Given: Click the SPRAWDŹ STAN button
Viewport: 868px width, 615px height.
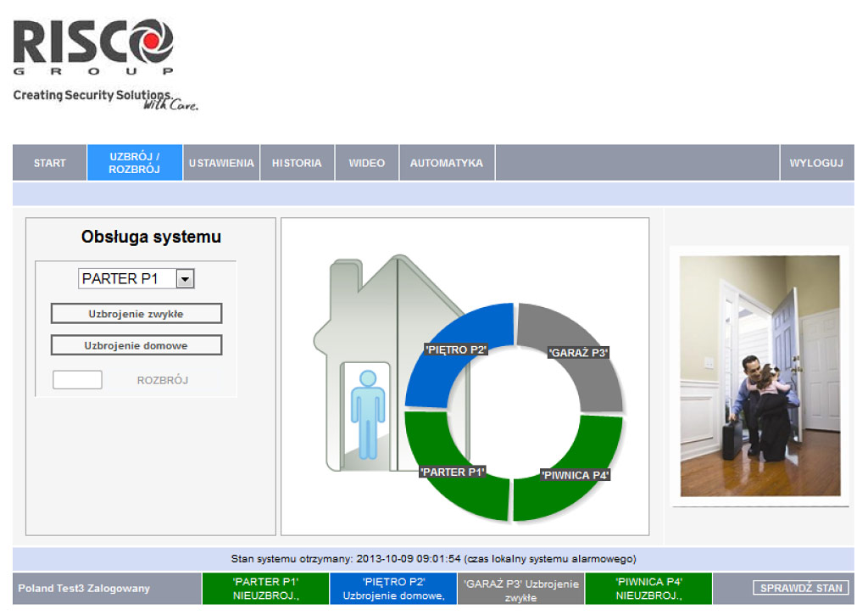Looking at the screenshot, I should (800, 588).
